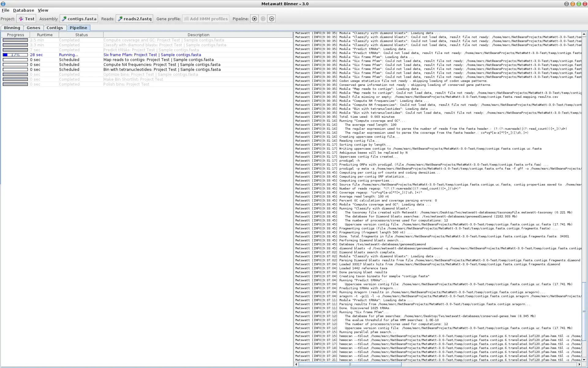Image resolution: width=588 pixels, height=368 pixels.
Task: Click the Pipeline tab
Action: (x=78, y=28)
